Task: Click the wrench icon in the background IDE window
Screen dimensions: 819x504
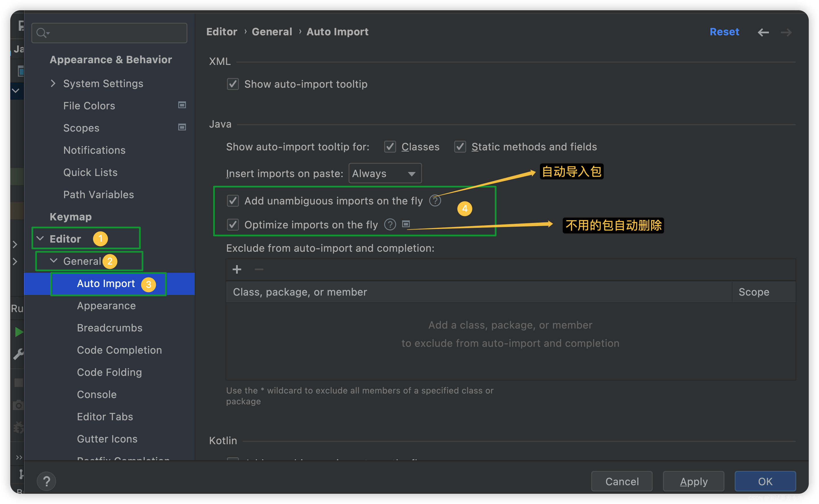Action: pyautogui.click(x=18, y=354)
